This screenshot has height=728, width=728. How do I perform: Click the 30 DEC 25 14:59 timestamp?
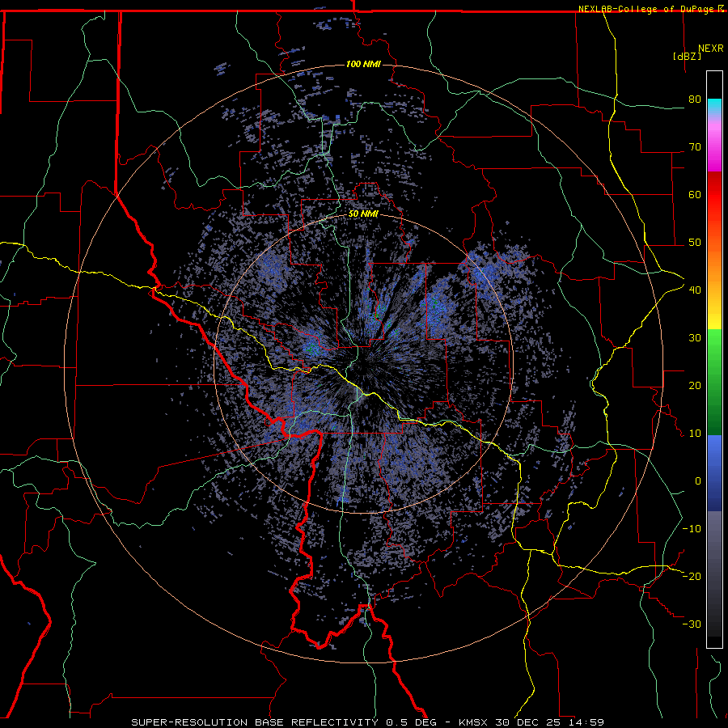(550, 722)
